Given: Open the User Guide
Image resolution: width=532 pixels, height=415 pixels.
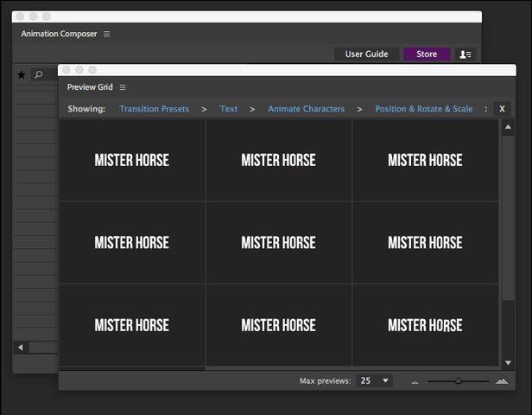Looking at the screenshot, I should [x=366, y=54].
